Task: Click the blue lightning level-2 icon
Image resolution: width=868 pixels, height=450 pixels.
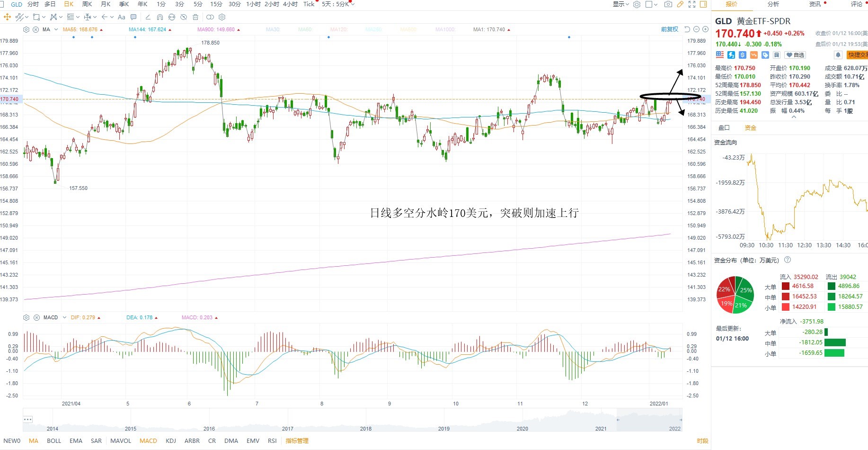Action: (731, 55)
